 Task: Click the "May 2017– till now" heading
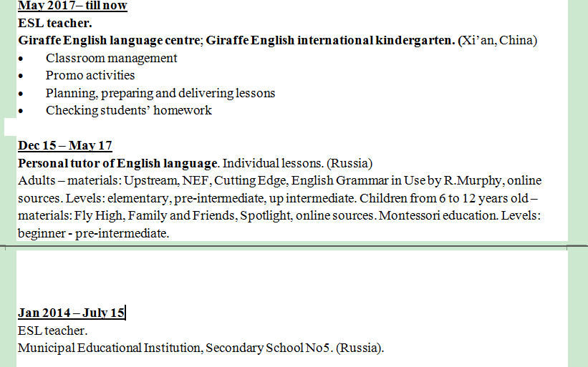click(72, 6)
